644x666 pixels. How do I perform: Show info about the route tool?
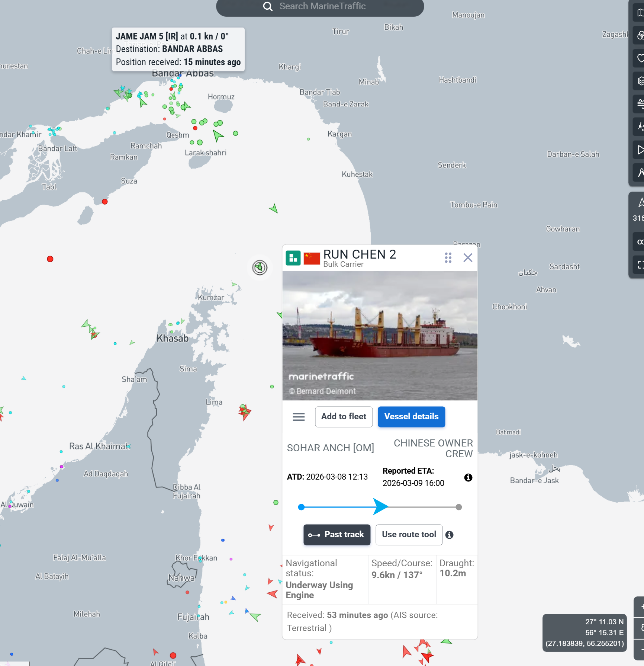coord(449,535)
